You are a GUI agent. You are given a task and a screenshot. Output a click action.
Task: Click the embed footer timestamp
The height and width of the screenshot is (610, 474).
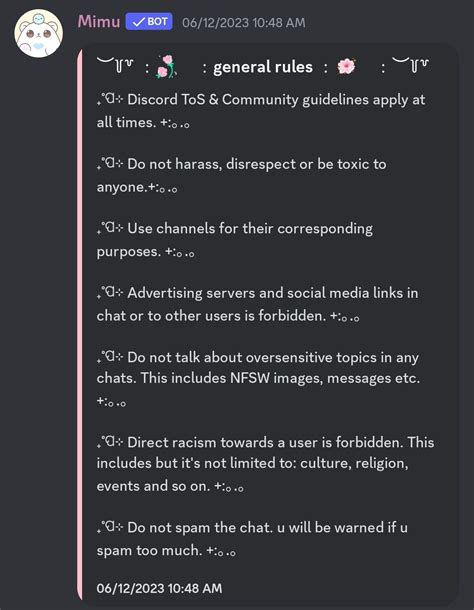[159, 588]
